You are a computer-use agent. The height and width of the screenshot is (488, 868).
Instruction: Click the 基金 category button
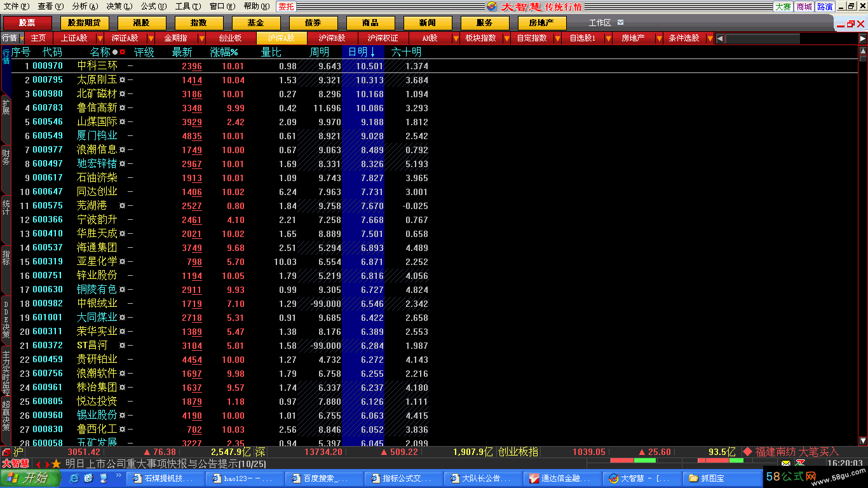[x=256, y=23]
